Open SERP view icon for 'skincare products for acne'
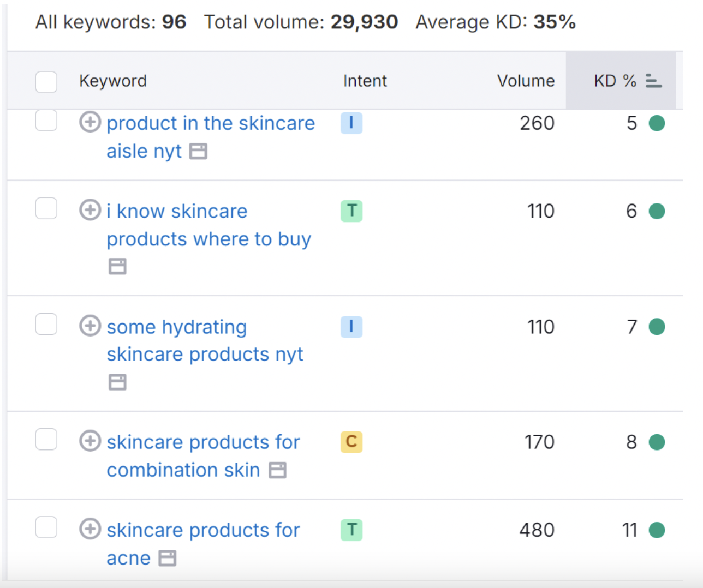This screenshot has width=703, height=588. [168, 558]
